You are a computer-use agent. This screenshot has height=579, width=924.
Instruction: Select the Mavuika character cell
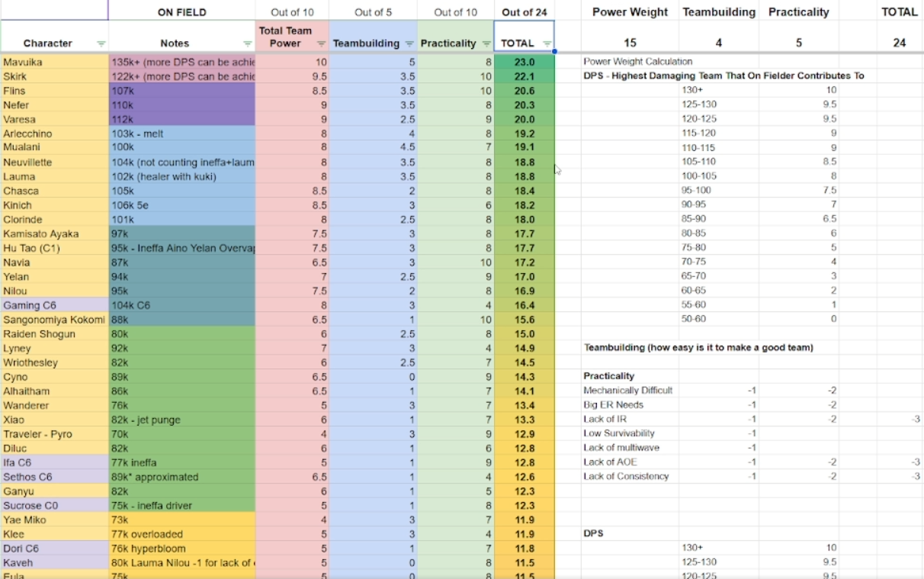(54, 62)
